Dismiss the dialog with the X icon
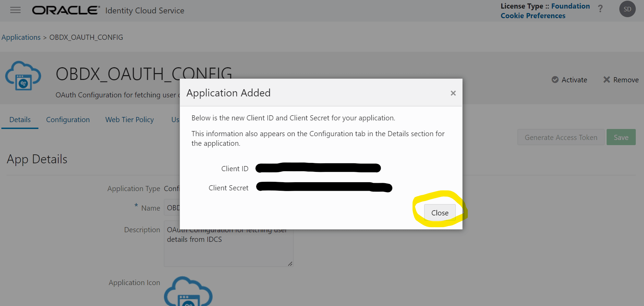The width and height of the screenshot is (644, 306). tap(453, 93)
